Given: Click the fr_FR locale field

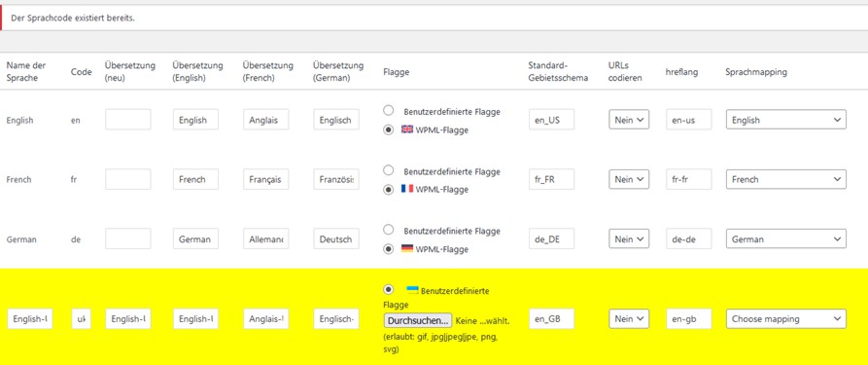Looking at the screenshot, I should click(x=551, y=179).
